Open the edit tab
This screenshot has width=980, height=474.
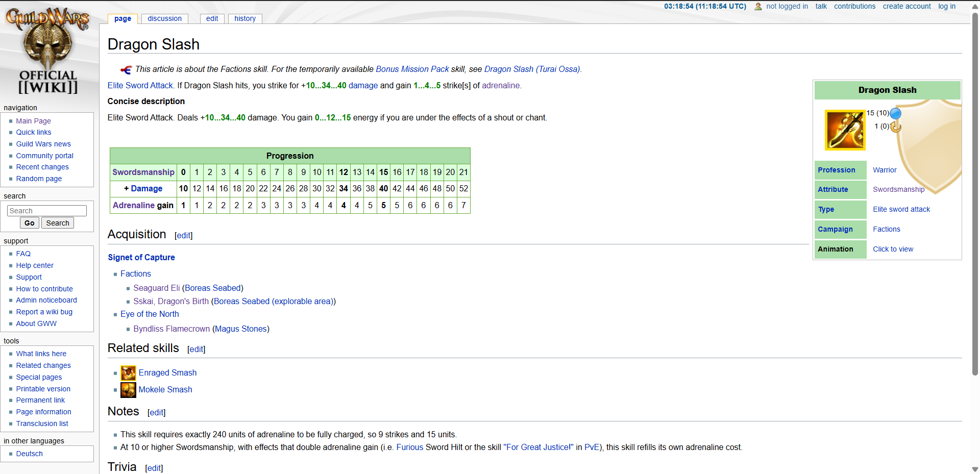pyautogui.click(x=212, y=18)
